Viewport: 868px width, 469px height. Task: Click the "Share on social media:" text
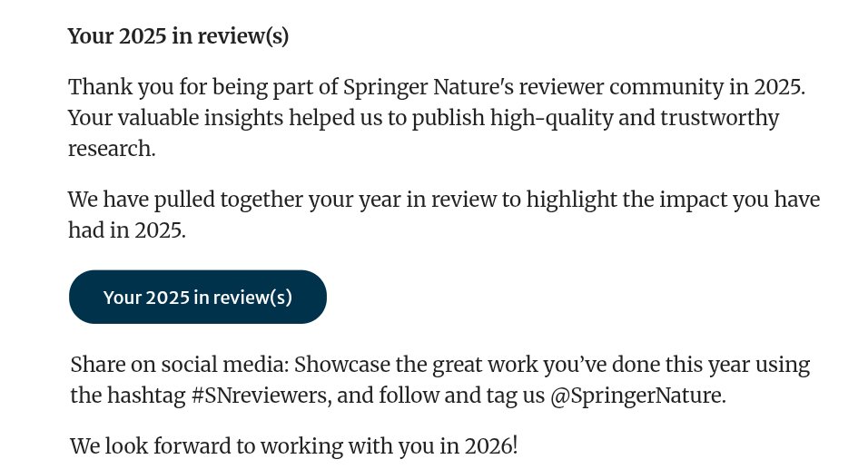click(x=180, y=365)
